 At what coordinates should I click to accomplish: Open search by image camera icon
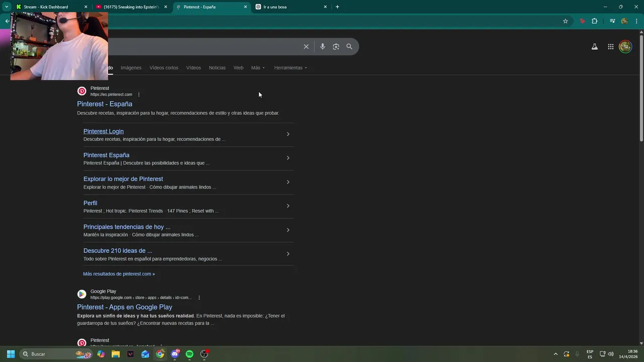click(336, 47)
